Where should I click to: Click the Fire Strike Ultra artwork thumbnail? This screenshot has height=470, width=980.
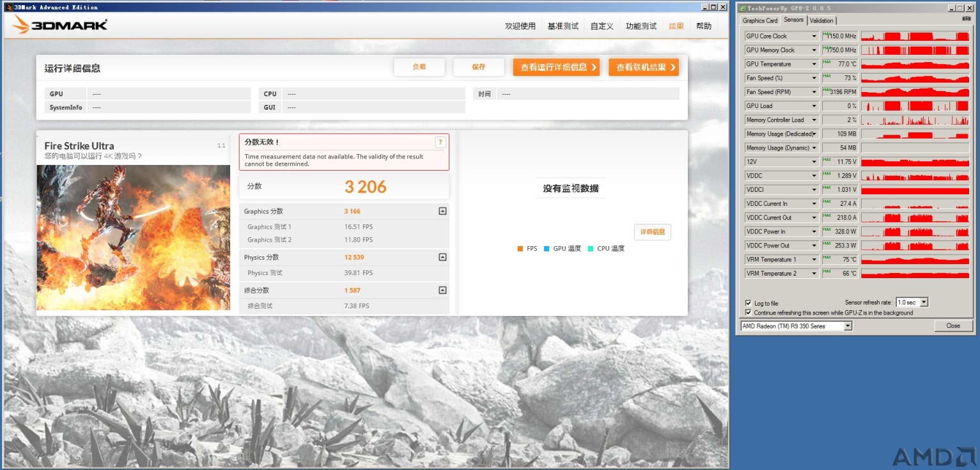point(133,237)
